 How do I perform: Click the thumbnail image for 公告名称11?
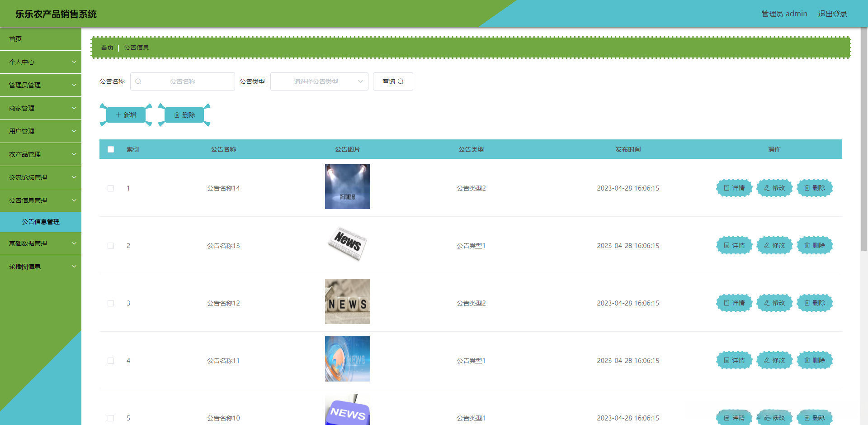348,359
